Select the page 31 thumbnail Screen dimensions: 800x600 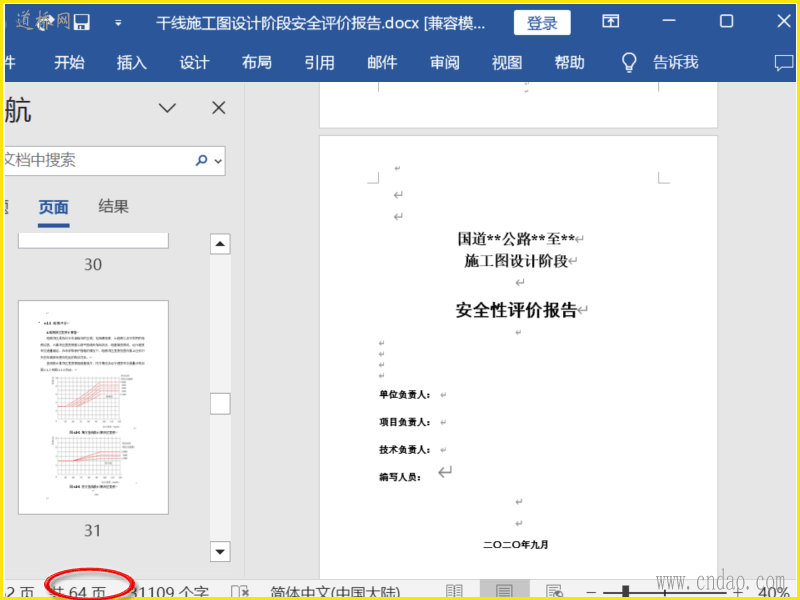[93, 407]
